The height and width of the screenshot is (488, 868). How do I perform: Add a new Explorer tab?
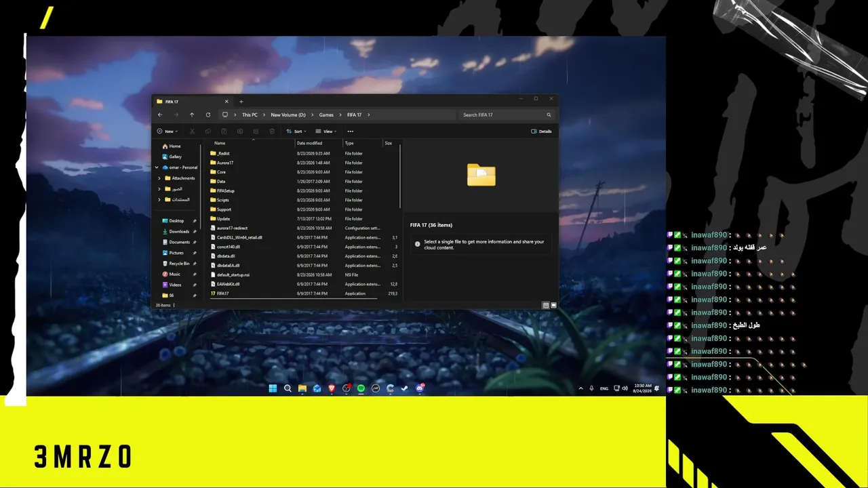click(x=241, y=102)
